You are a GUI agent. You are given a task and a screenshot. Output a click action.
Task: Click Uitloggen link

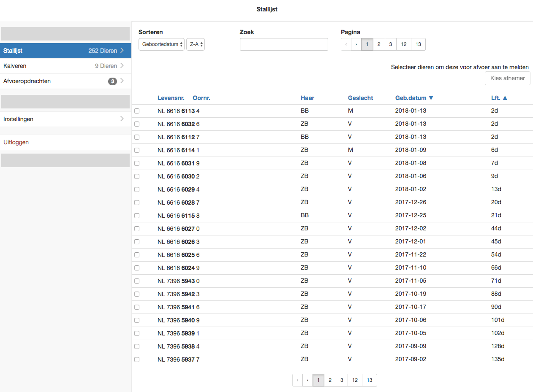point(16,142)
